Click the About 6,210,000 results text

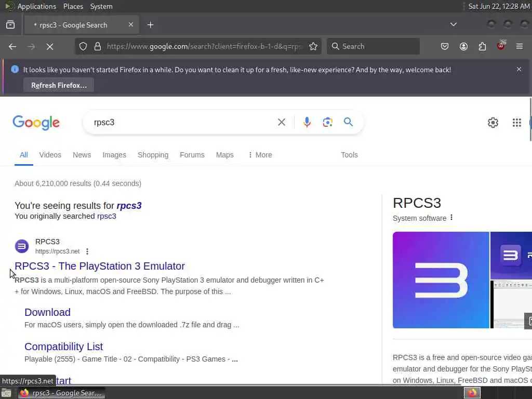point(78,183)
